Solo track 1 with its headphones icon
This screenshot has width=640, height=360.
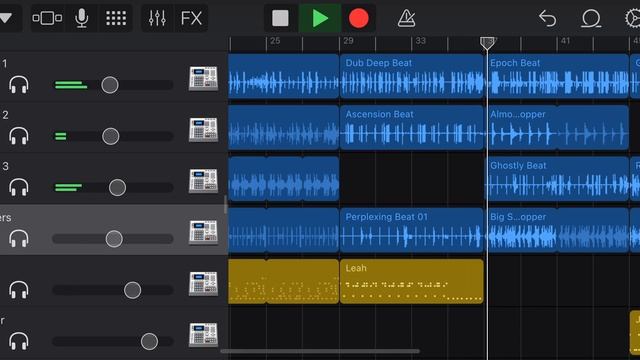point(19,85)
